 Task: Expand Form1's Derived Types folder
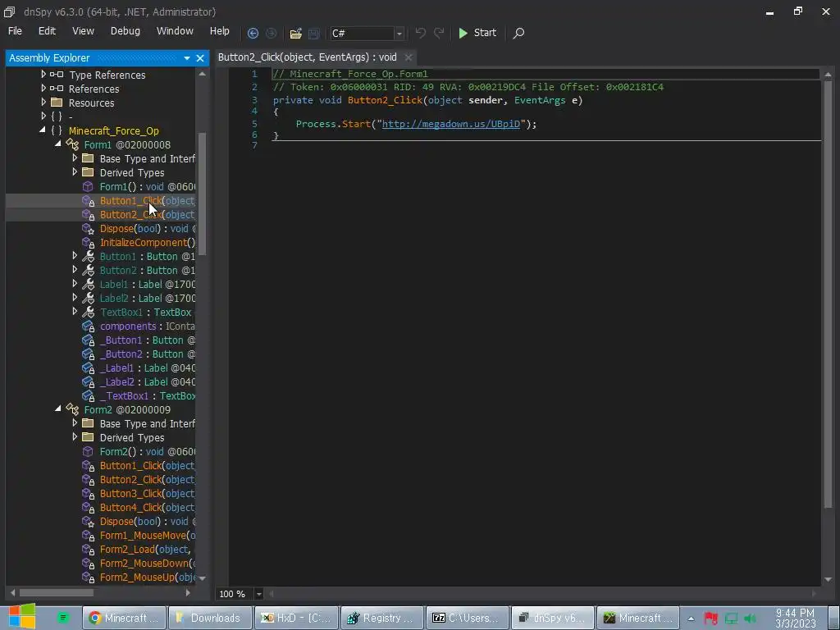(75, 172)
